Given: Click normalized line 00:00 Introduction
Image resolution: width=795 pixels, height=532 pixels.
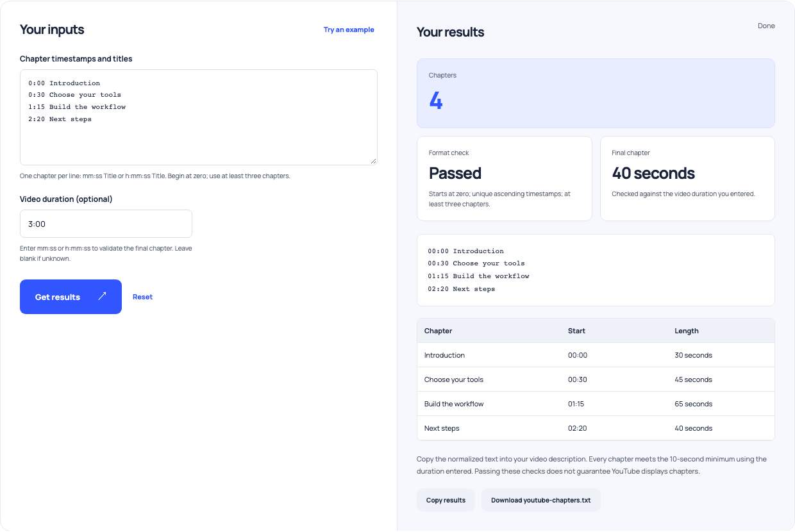Looking at the screenshot, I should (466, 251).
